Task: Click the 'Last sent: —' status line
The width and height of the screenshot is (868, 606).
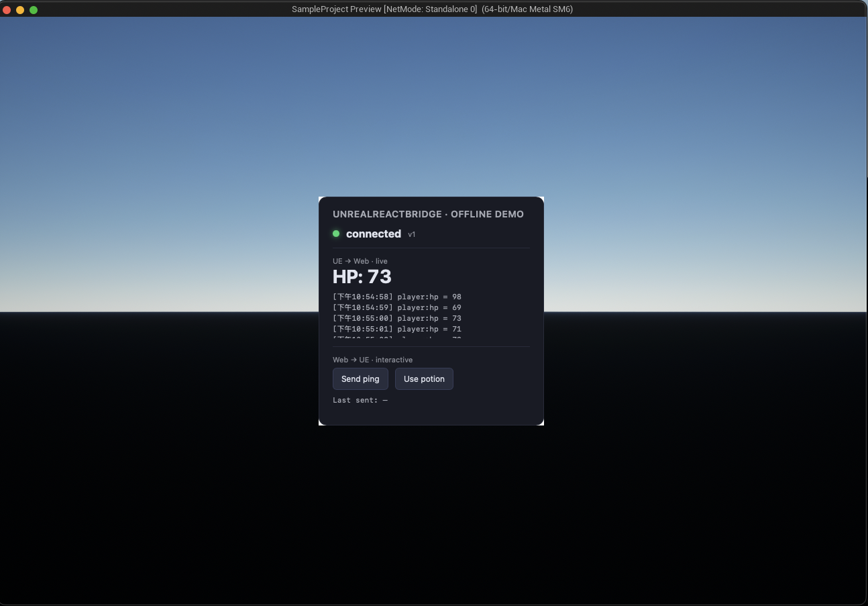Action: click(x=360, y=400)
